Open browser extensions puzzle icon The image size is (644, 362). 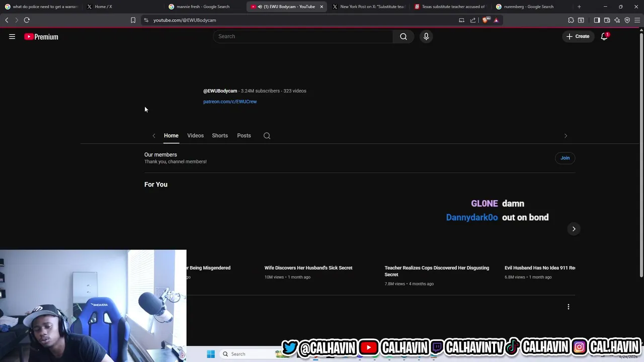pos(571,20)
